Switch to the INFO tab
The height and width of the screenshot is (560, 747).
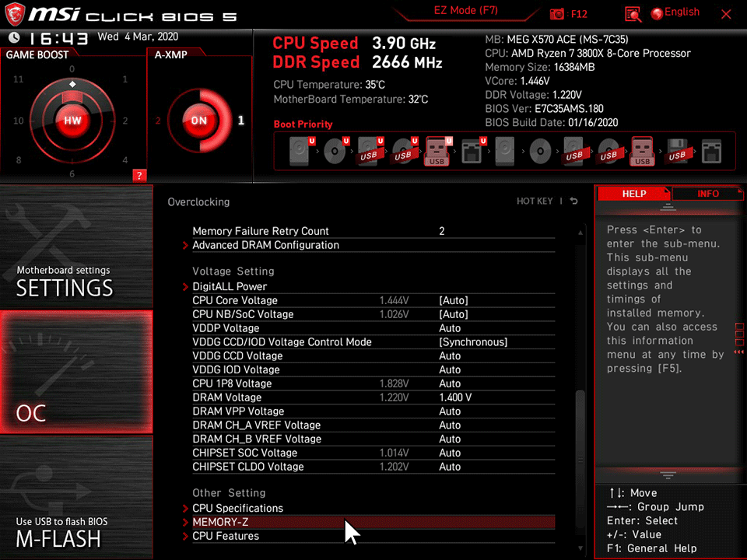(x=707, y=194)
